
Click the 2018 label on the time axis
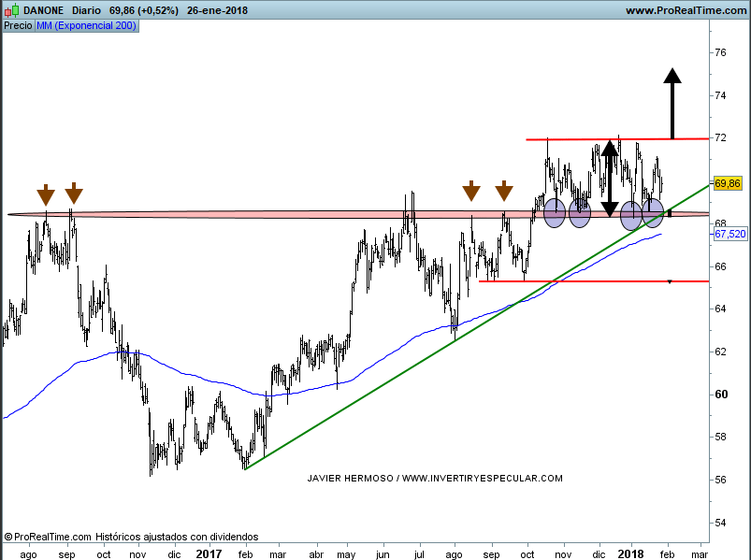(x=630, y=553)
